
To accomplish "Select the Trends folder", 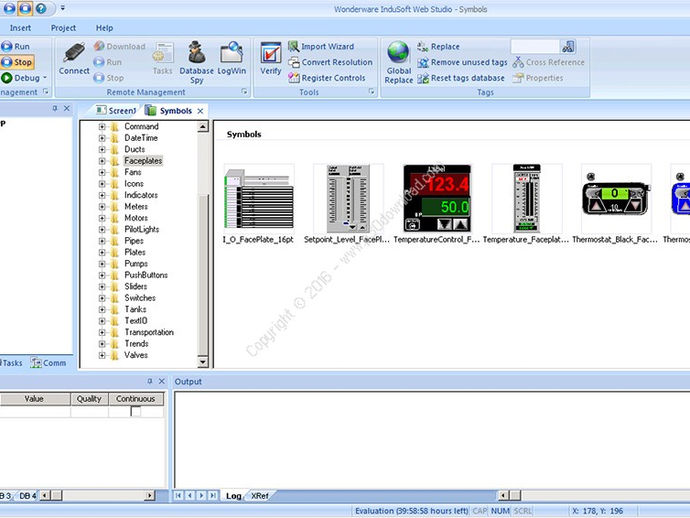I will tap(136, 344).
